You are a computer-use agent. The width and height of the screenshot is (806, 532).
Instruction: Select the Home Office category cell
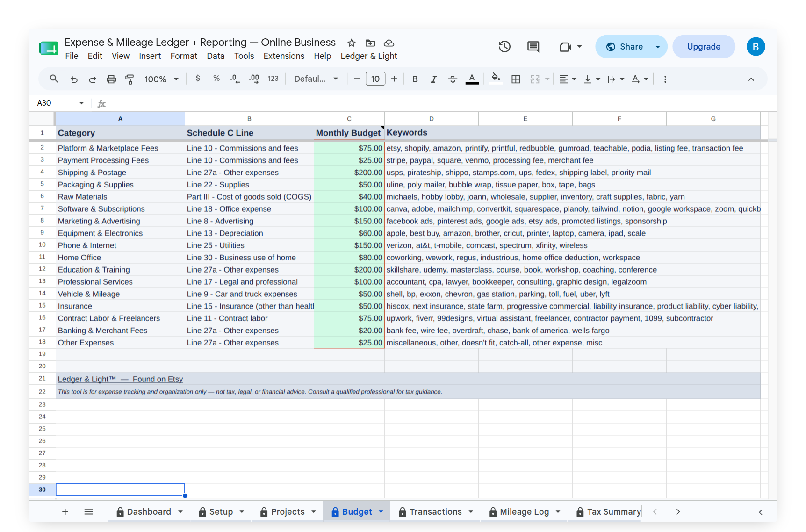[121, 258]
